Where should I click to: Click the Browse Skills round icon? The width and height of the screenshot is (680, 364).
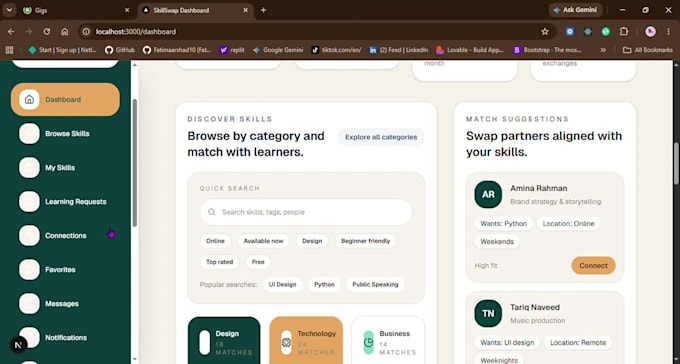pyautogui.click(x=29, y=134)
